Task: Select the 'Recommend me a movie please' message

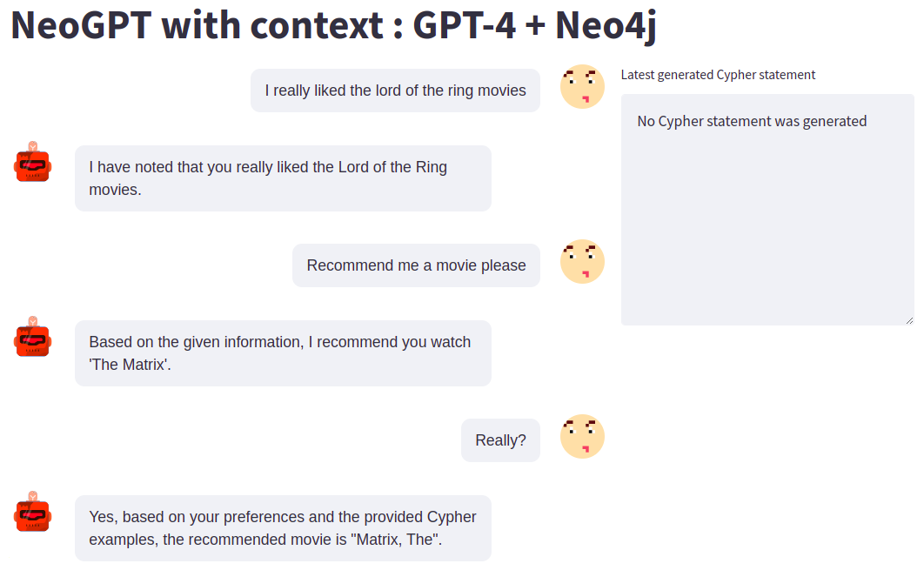Action: click(416, 265)
